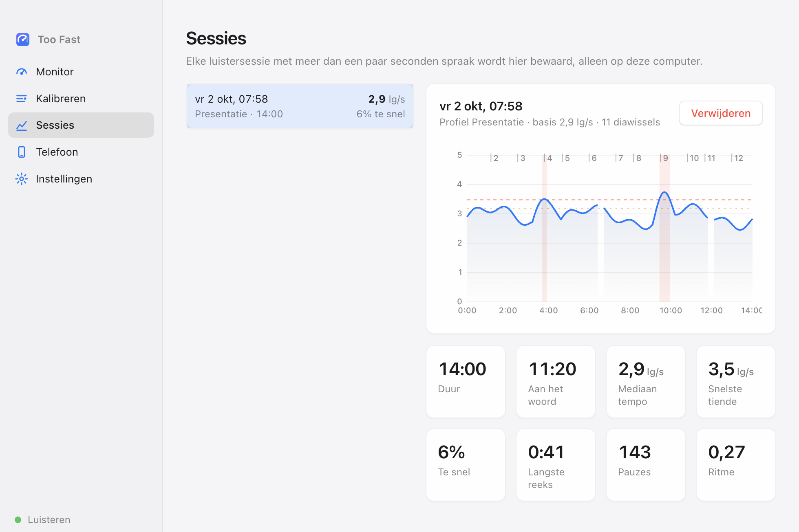The image size is (799, 532).
Task: Click the Kalibreren lines icon
Action: (x=22, y=99)
